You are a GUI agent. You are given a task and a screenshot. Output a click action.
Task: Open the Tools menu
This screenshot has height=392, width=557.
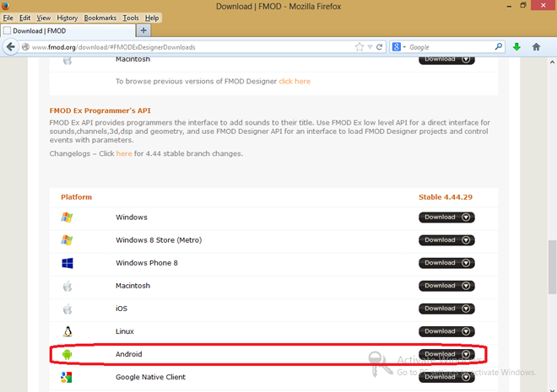coord(130,18)
